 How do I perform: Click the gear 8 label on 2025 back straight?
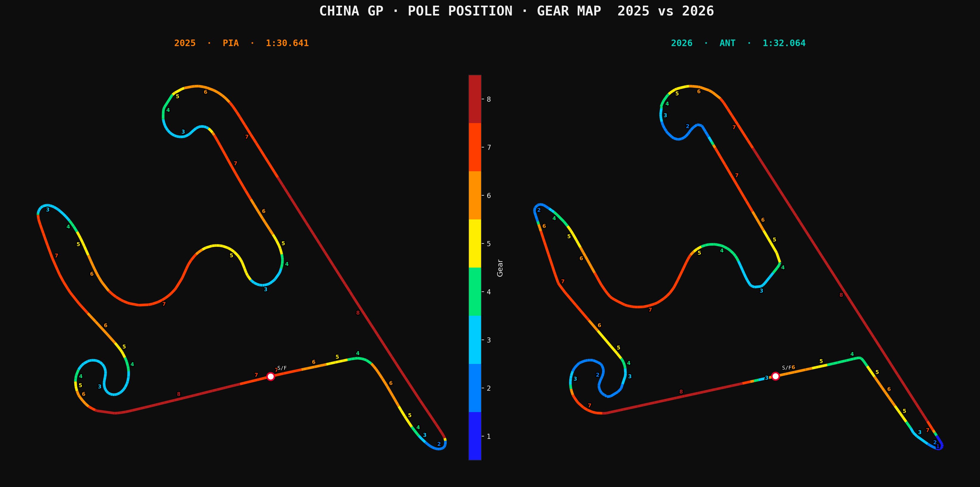point(358,313)
